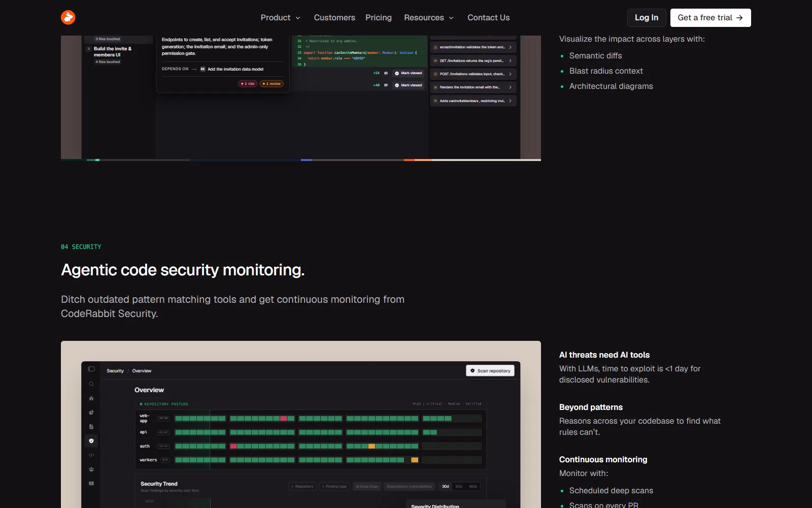
Task: Click the Scheduled deep scans bullet text
Action: (x=611, y=491)
